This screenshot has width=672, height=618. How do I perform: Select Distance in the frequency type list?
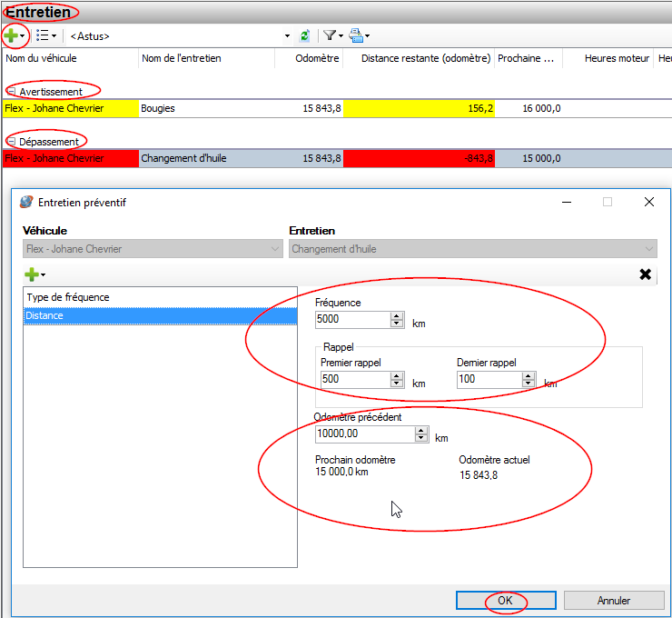(160, 315)
